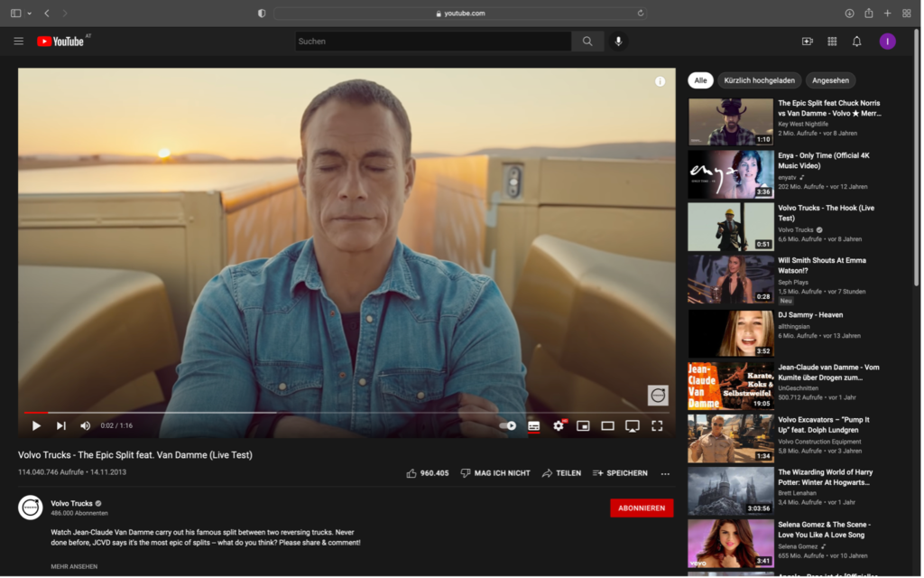Image resolution: width=924 pixels, height=578 pixels.
Task: Open Enya Only Time video thumbnail
Action: 731,174
